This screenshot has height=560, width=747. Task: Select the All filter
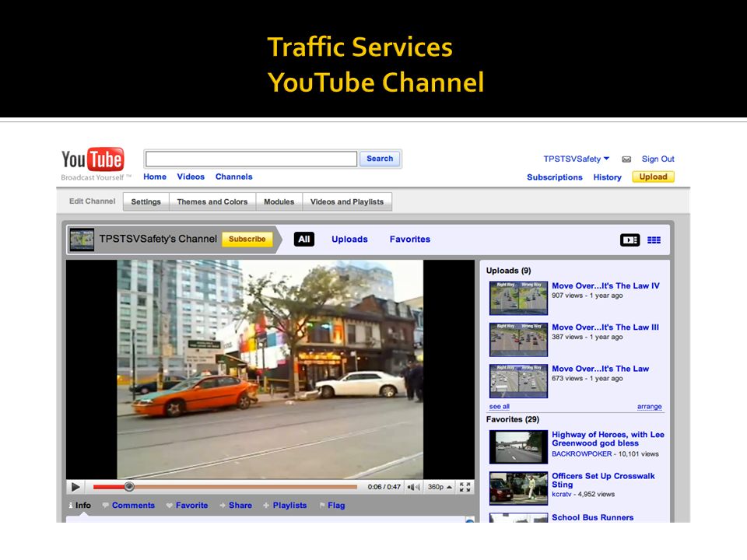304,239
